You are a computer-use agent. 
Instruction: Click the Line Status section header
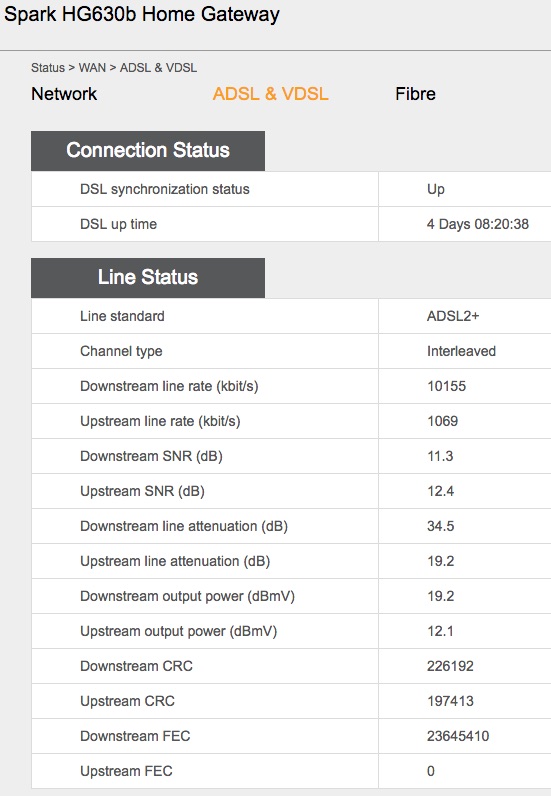(x=148, y=278)
